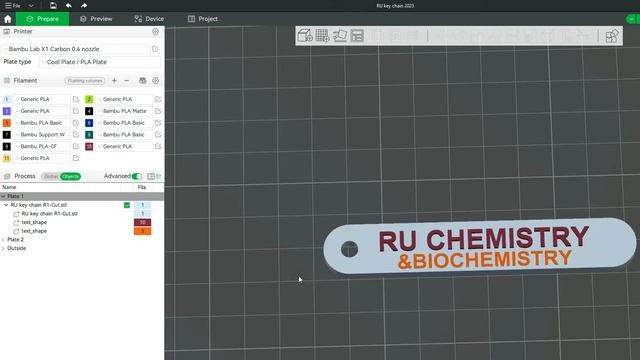The height and width of the screenshot is (360, 640).
Task: Edit filament 11 Generic PLA preset
Action: [76, 158]
